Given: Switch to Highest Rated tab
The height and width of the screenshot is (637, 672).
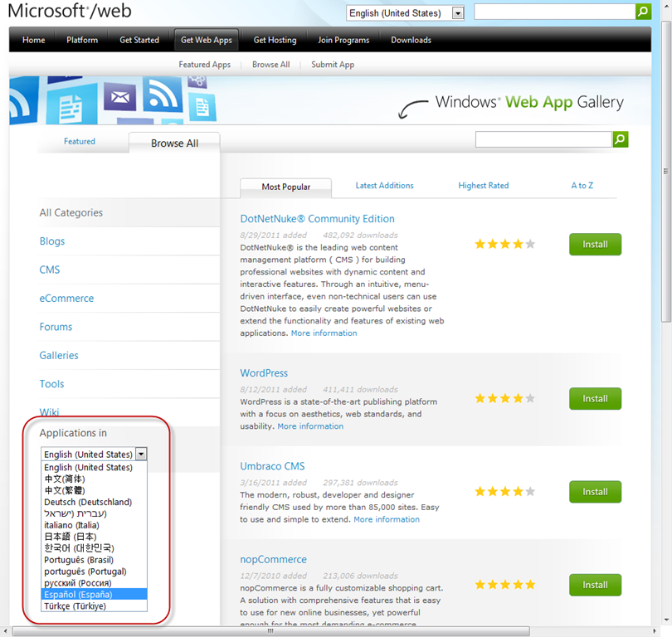Looking at the screenshot, I should coord(484,186).
